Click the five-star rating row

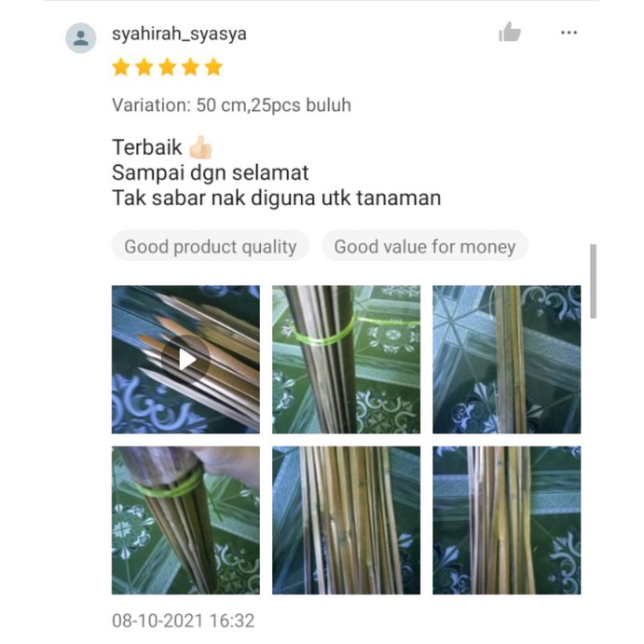tap(168, 67)
